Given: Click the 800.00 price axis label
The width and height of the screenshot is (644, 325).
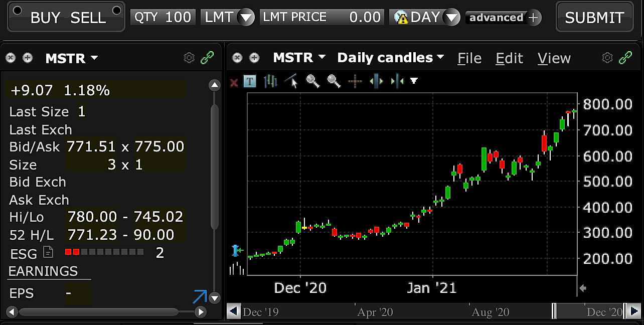Looking at the screenshot, I should pyautogui.click(x=607, y=104).
